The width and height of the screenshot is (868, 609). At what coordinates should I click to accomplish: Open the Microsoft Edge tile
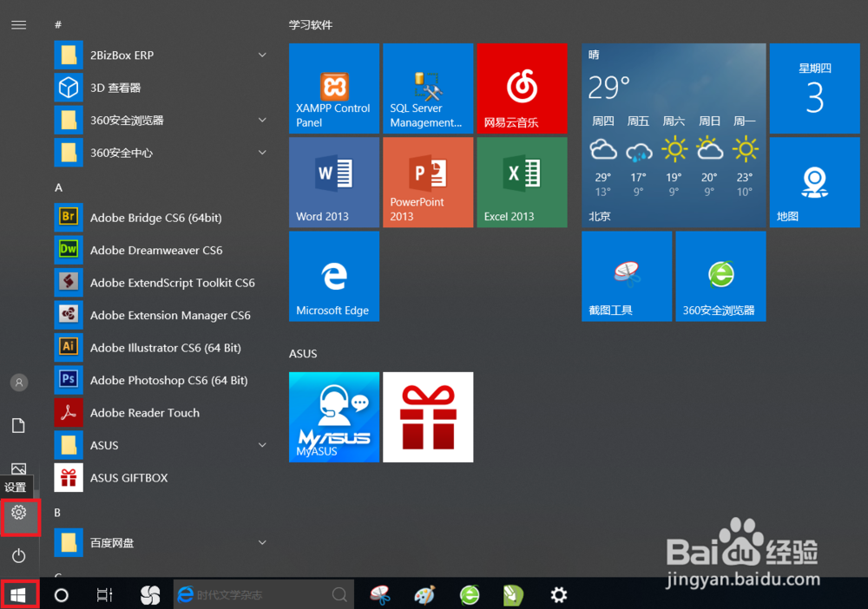(334, 277)
